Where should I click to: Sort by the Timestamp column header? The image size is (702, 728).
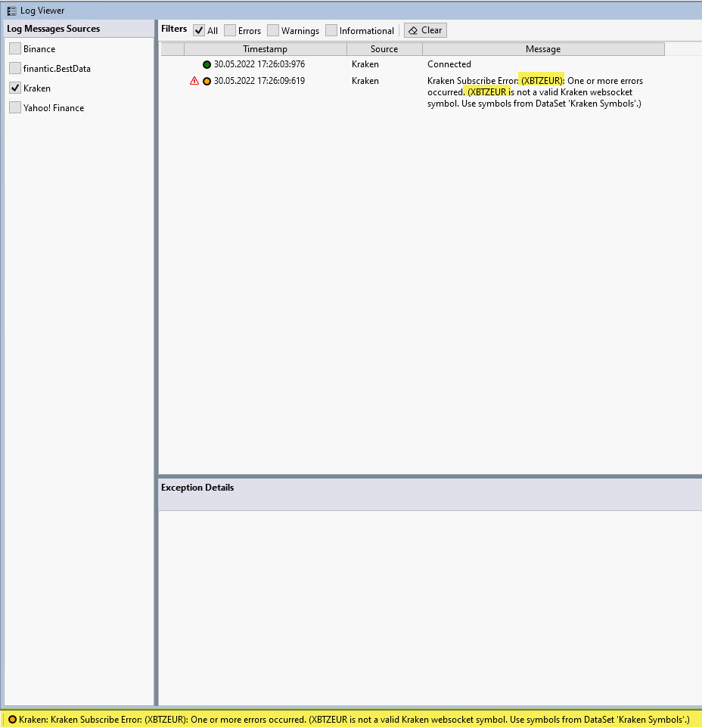tap(266, 48)
